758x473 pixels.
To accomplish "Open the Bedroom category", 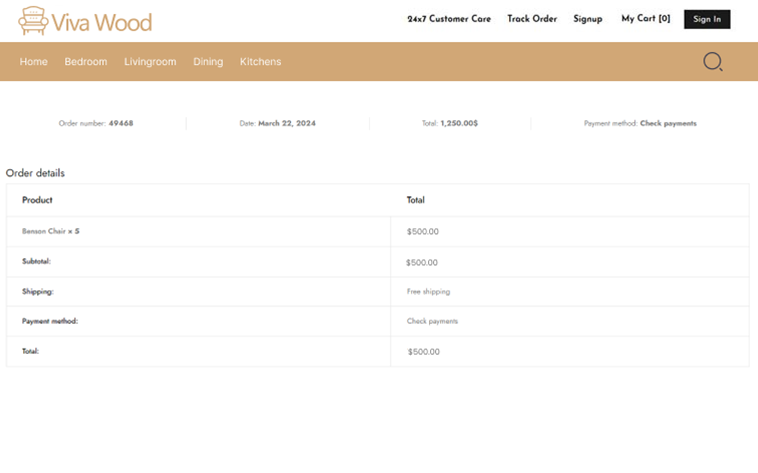I will pyautogui.click(x=86, y=62).
